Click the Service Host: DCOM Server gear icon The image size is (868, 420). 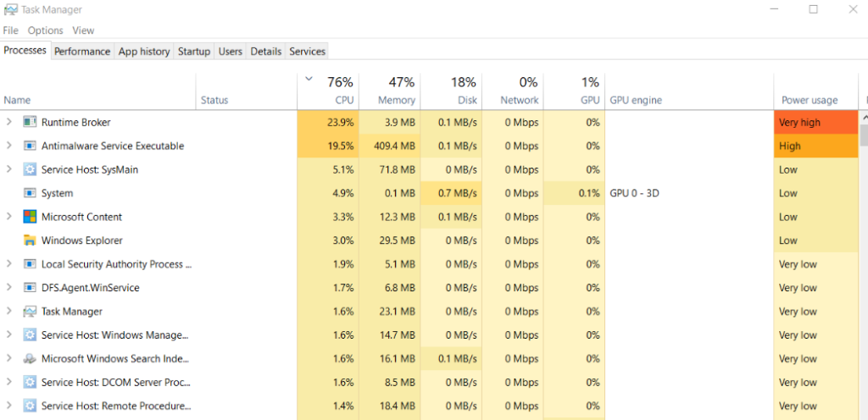pos(30,383)
